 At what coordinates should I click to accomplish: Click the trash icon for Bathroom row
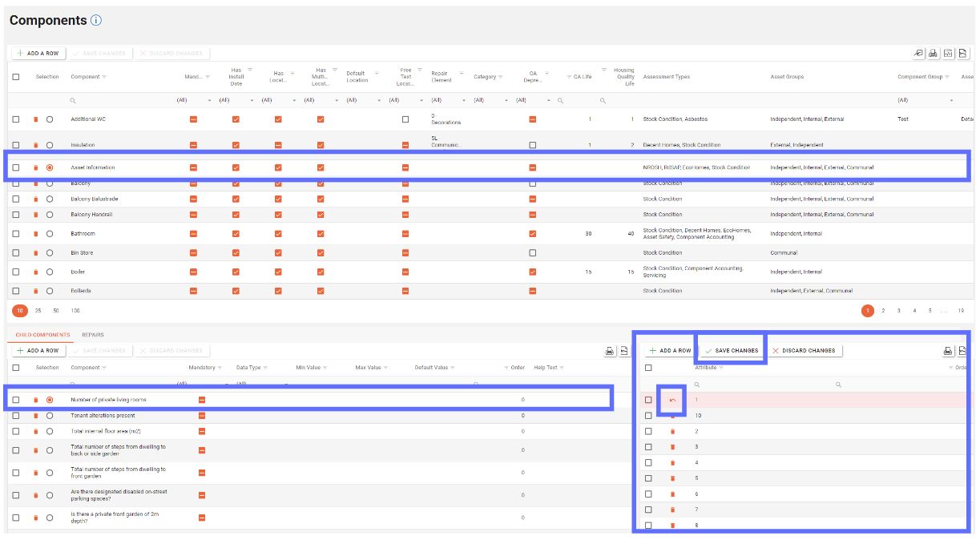[35, 234]
